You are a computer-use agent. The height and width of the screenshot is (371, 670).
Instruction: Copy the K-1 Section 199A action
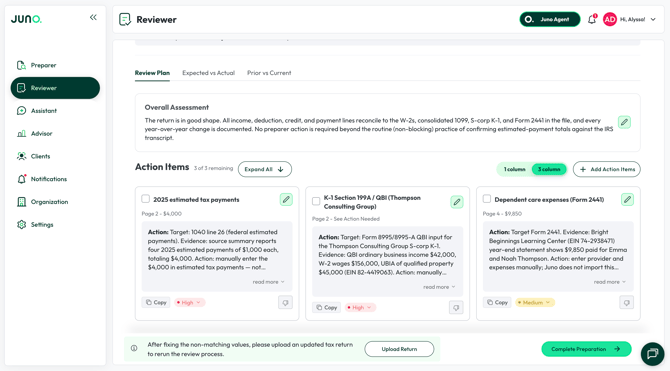[327, 308]
